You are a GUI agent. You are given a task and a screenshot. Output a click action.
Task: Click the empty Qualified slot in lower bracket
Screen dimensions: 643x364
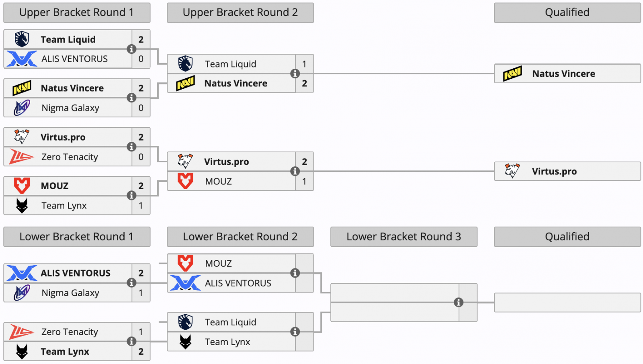point(567,303)
